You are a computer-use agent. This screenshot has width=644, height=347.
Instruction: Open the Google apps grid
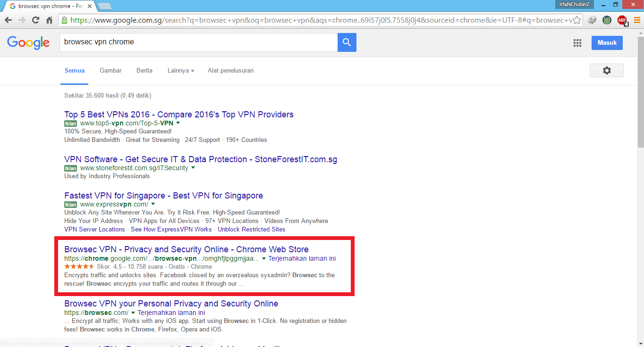click(577, 43)
